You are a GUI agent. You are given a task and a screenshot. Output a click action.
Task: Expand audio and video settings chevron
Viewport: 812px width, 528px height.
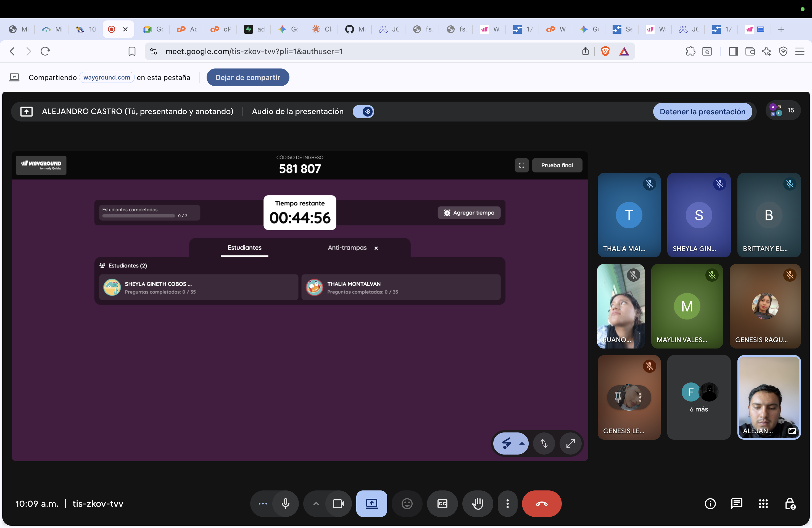(x=316, y=503)
